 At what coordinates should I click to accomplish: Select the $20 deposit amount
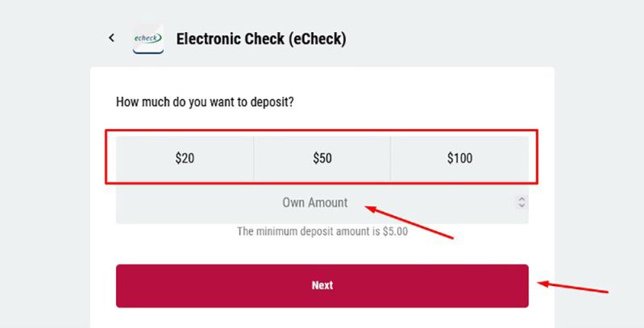tap(185, 159)
